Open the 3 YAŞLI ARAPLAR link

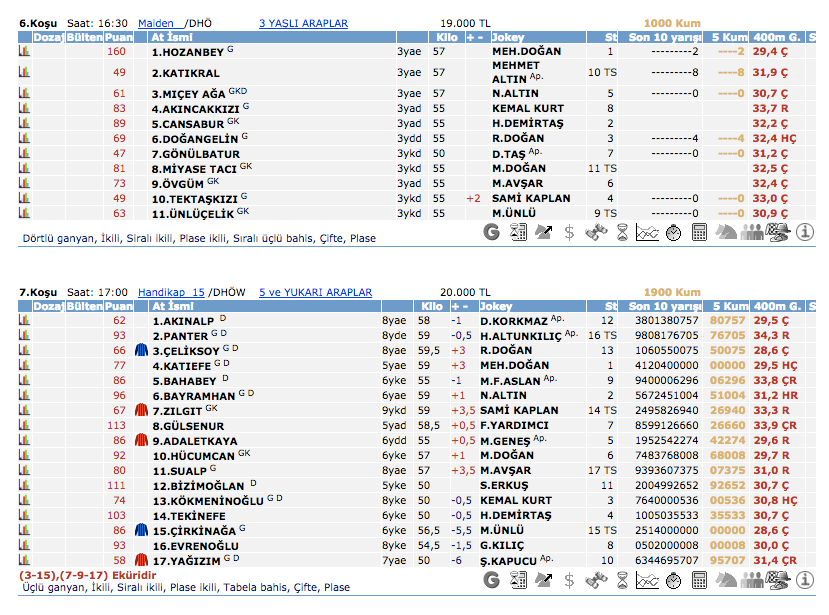pos(303,22)
